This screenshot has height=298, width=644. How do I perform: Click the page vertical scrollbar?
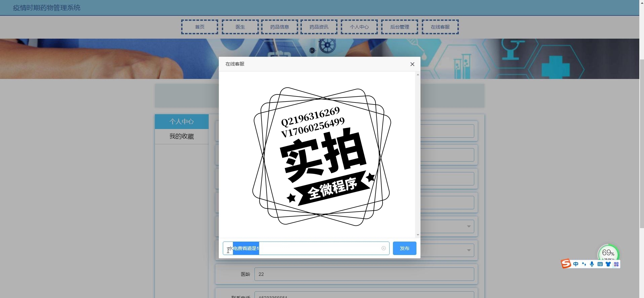pyautogui.click(x=642, y=144)
